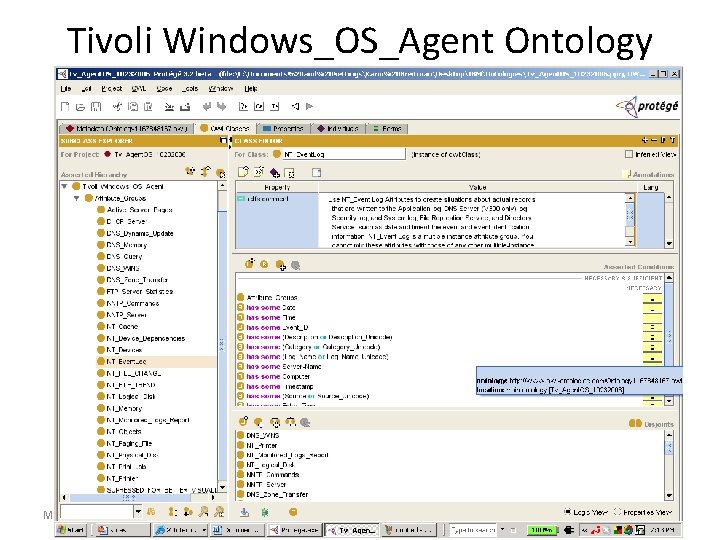
Task: Click the Protege taskbar button
Action: click(295, 530)
